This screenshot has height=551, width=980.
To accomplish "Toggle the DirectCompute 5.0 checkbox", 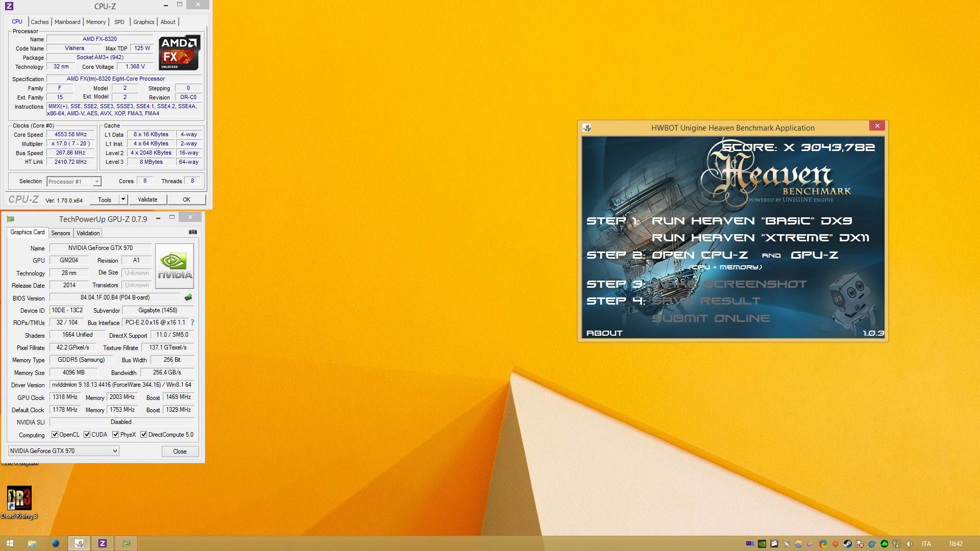I will click(143, 435).
